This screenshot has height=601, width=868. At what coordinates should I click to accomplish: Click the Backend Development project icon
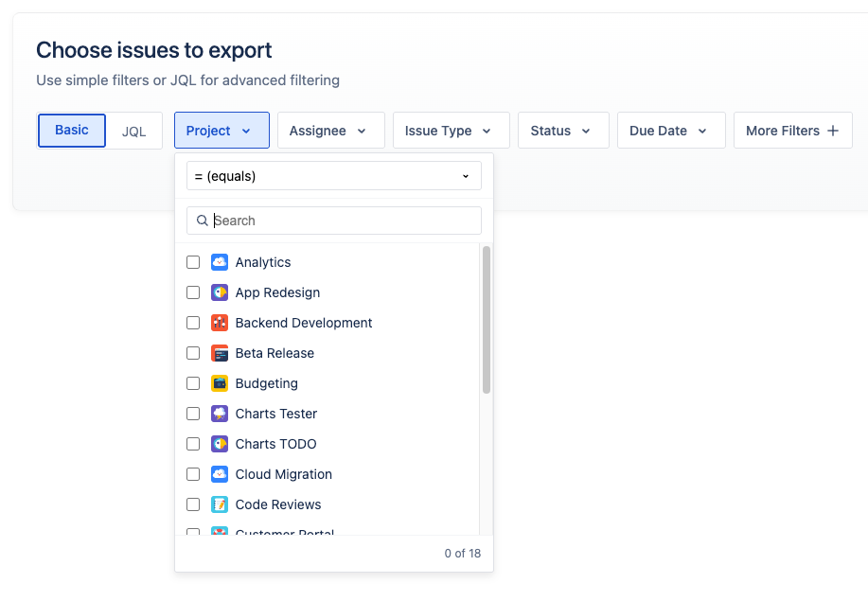click(220, 323)
